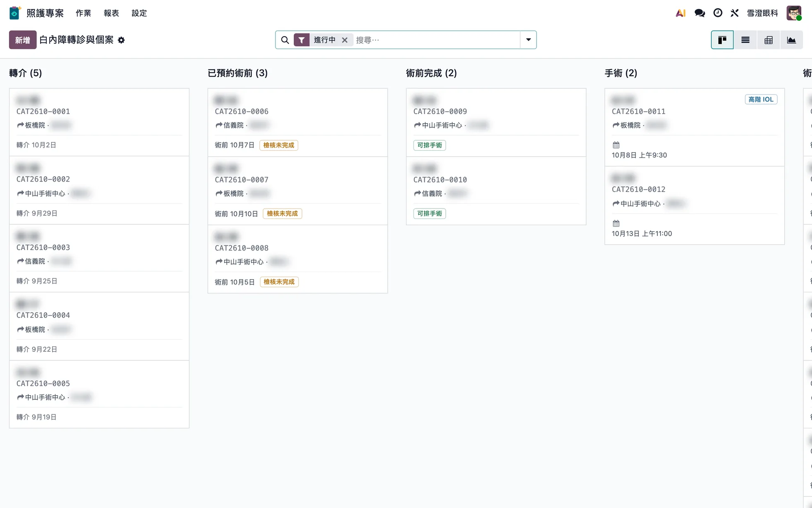The height and width of the screenshot is (508, 812).
Task: Open the 作業 menu
Action: pyautogui.click(x=83, y=13)
